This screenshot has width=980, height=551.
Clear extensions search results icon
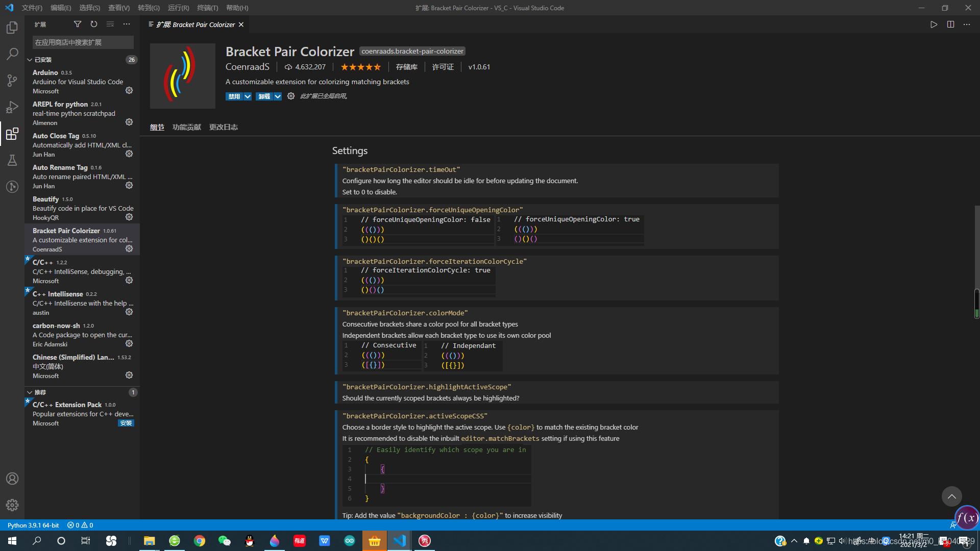tap(110, 24)
